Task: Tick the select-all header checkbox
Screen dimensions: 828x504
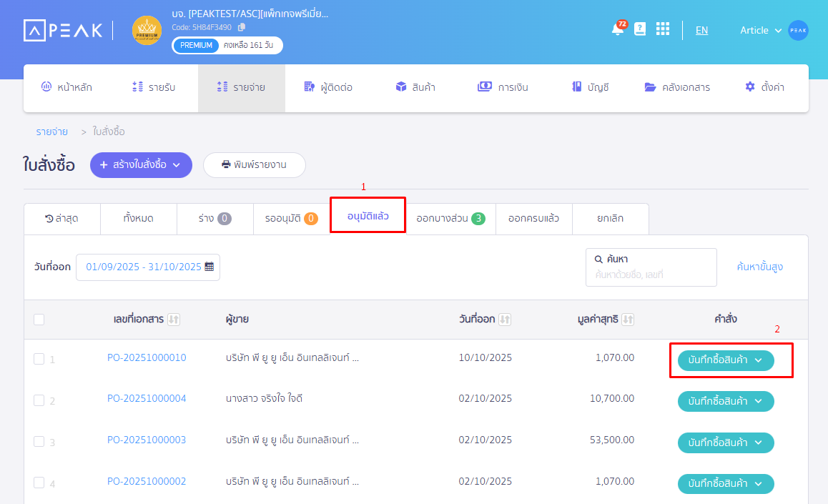Action: (39, 320)
